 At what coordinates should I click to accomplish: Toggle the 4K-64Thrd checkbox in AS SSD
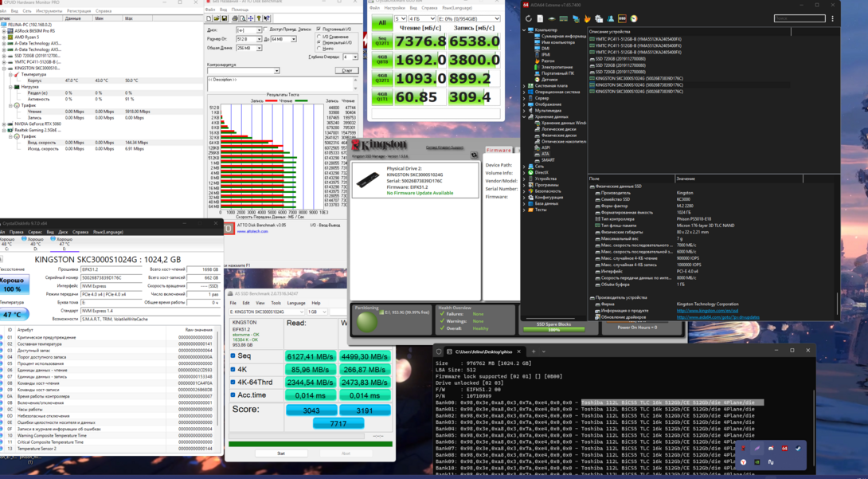click(x=233, y=383)
